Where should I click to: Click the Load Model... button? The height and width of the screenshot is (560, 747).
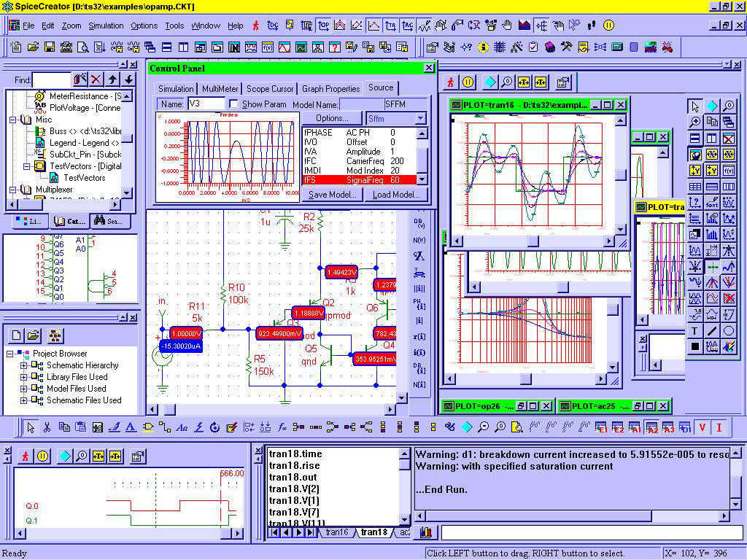(396, 194)
